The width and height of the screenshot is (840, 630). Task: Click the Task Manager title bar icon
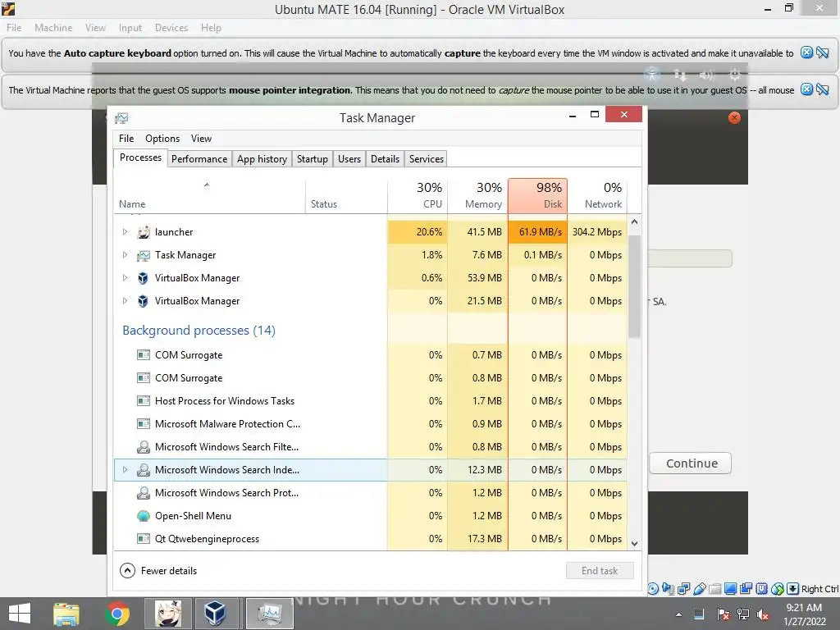(121, 118)
